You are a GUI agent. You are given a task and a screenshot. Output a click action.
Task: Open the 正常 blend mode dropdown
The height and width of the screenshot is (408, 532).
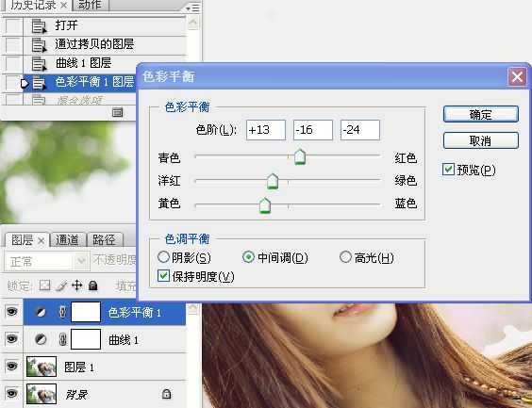click(47, 261)
